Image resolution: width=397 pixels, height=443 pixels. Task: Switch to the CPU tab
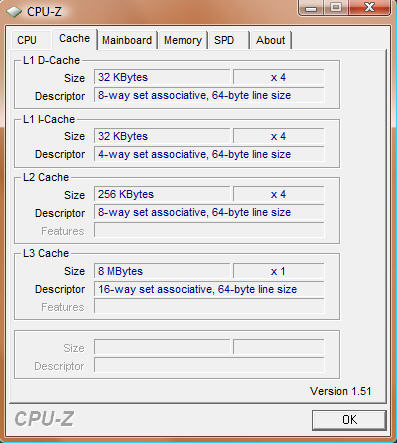coord(31,40)
